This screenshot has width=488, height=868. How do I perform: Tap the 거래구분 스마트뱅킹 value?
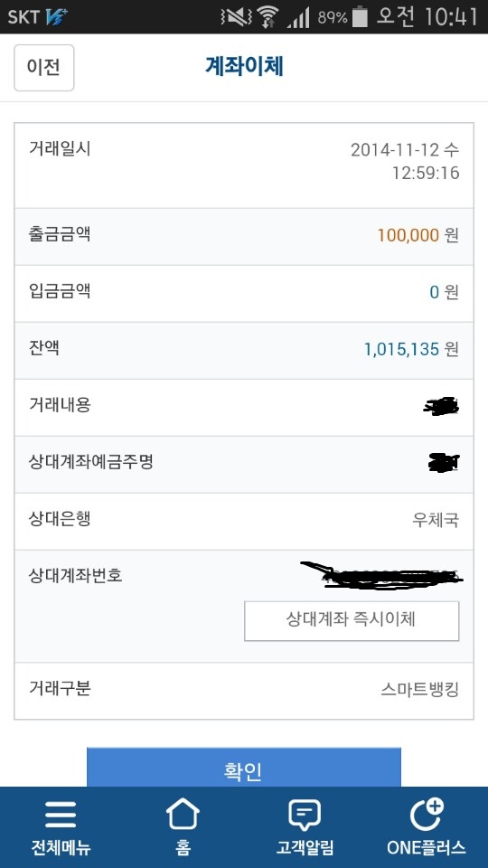click(420, 690)
